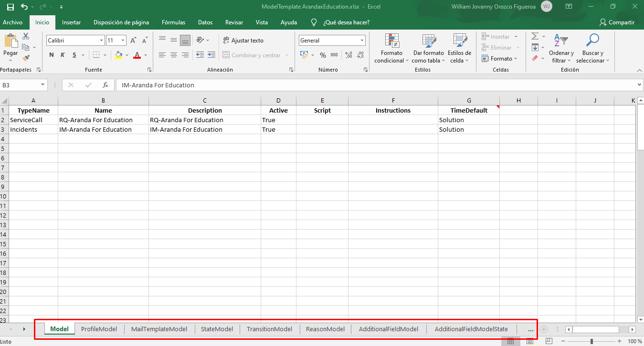Screen dimensions: 644x346
Task: Switch to the Disposición de página tab
Action: [121, 22]
